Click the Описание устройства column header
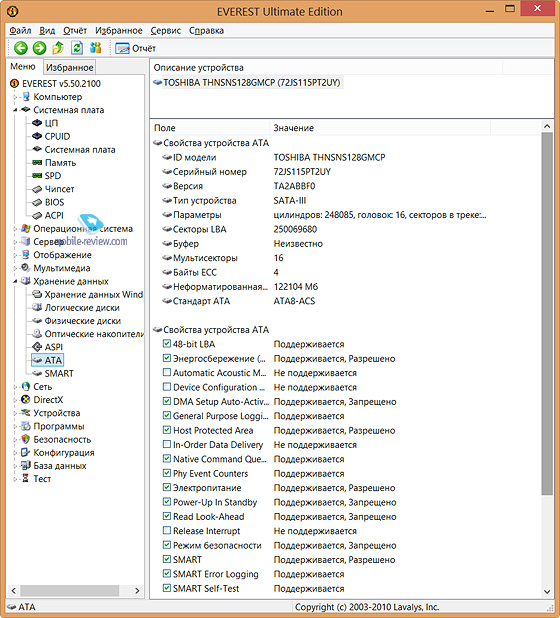Viewport: 560px width, 618px height. [326, 67]
